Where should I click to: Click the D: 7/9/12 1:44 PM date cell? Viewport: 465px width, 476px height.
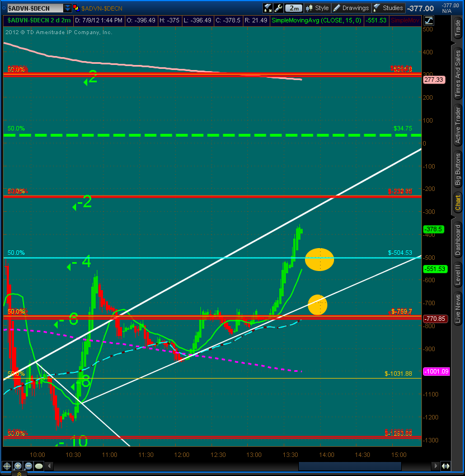[98, 21]
